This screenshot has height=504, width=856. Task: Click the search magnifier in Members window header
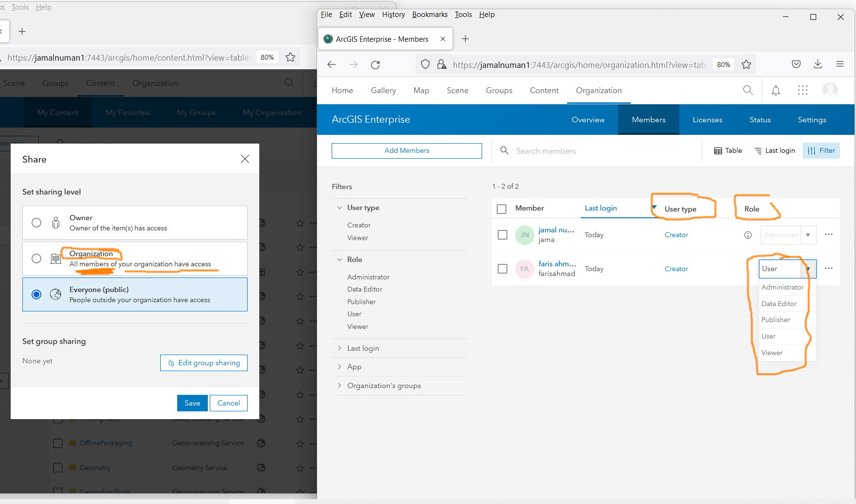click(x=748, y=90)
